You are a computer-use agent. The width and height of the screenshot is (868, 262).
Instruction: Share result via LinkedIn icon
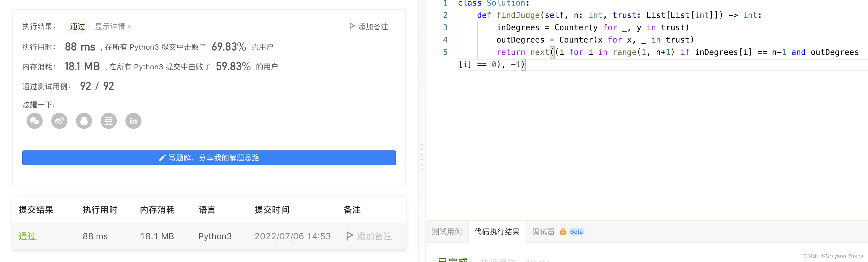[133, 121]
